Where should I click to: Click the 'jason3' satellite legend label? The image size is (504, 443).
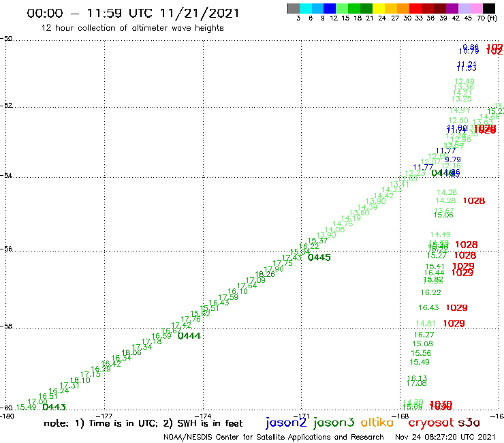[x=334, y=423]
